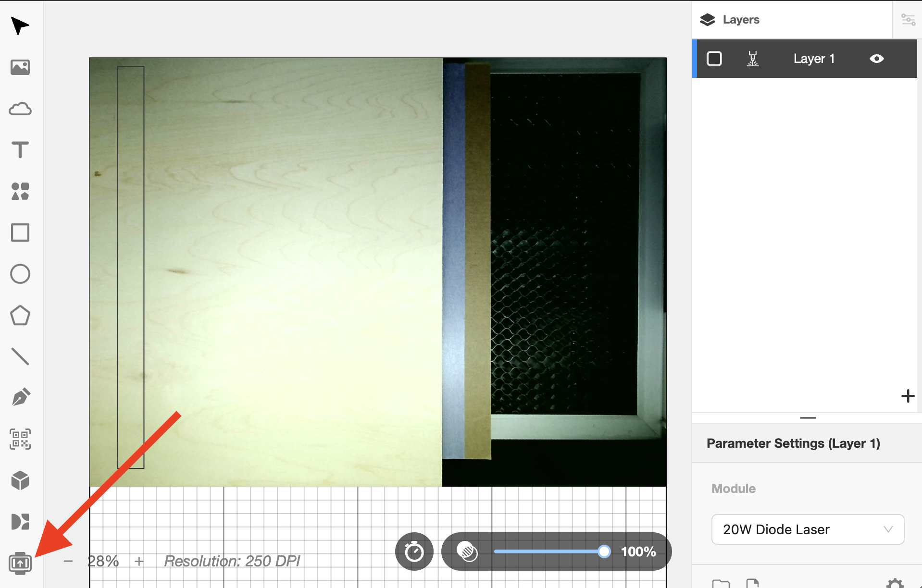Viewport: 922px width, 588px height.
Task: Toggle Layer 1 color square checkbox
Action: pos(714,59)
